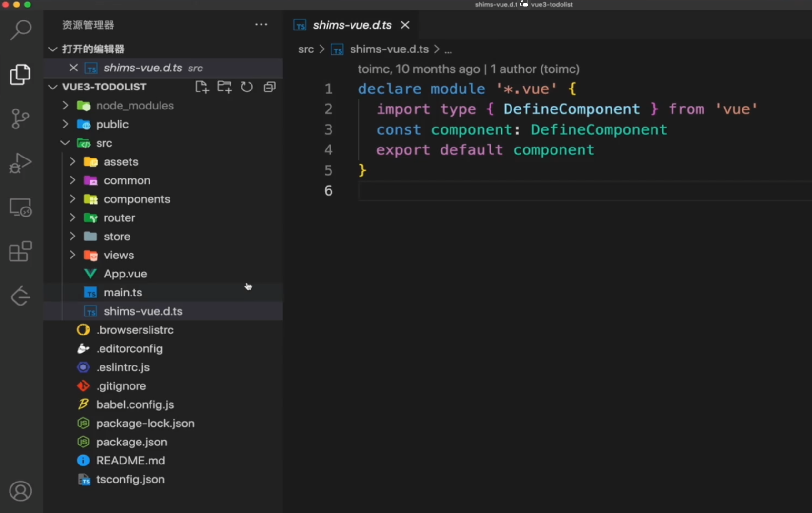Open the Source Control view
Screen dimensions: 812x513
[x=20, y=118]
